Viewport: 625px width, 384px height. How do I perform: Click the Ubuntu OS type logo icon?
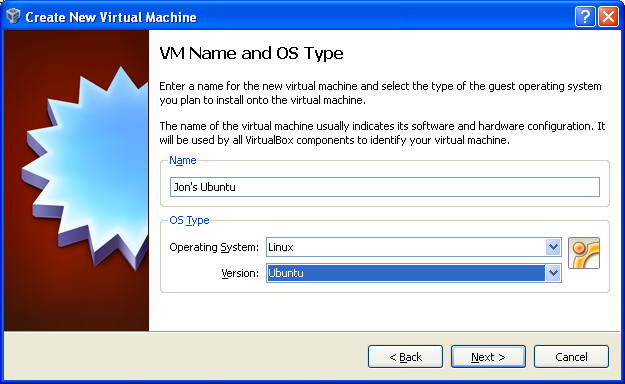584,253
